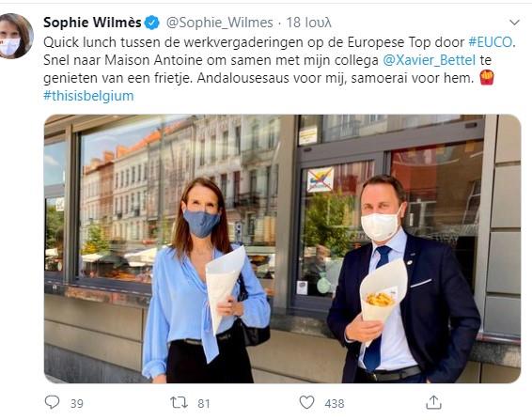
Task: Open the @Xavier_Bettel mention
Action: click(430, 60)
